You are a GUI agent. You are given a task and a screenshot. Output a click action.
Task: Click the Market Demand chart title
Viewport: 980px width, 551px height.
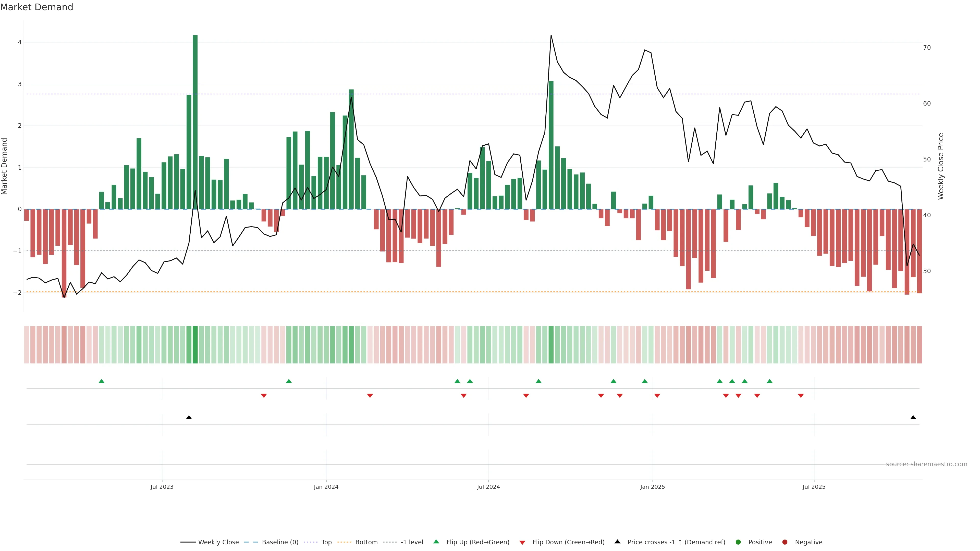point(36,7)
